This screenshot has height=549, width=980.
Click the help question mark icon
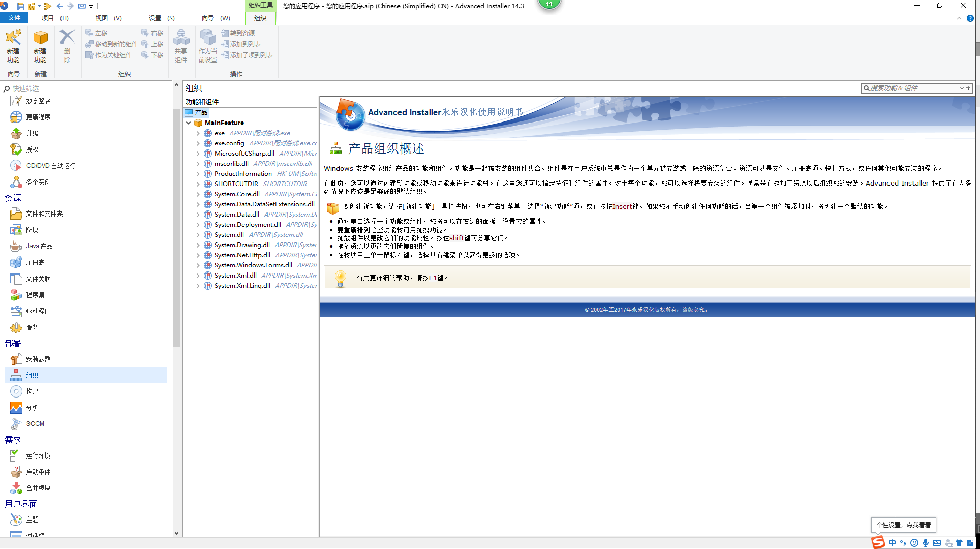[x=970, y=18]
